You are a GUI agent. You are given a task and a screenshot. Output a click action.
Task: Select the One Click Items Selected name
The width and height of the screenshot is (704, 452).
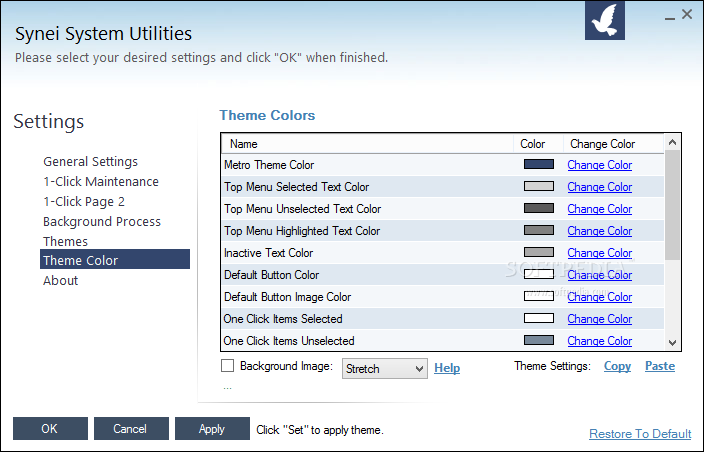tap(283, 319)
